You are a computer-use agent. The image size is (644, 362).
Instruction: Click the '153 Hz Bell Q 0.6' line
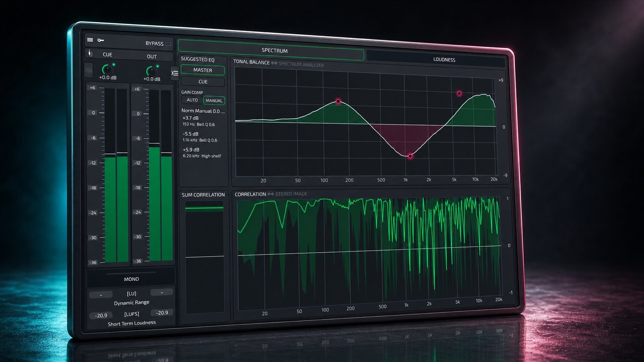coord(198,124)
